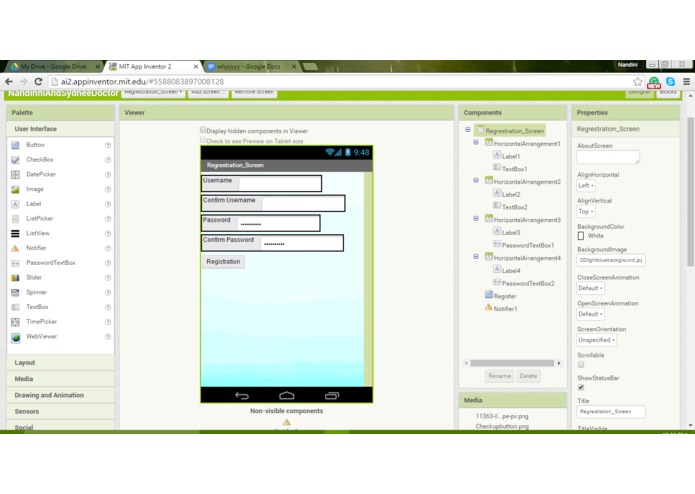The width and height of the screenshot is (695, 494).
Task: Expand Drawing and Animation palette section
Action: 61,395
